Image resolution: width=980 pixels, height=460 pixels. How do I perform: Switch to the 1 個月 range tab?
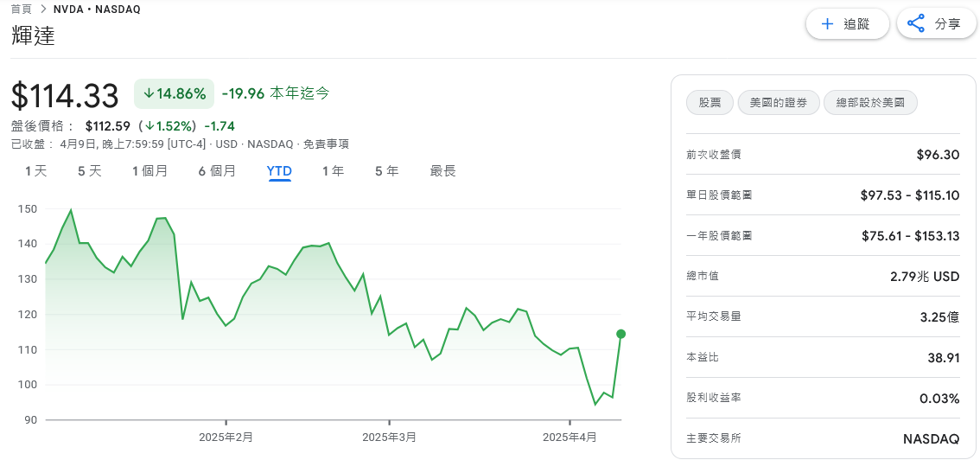tap(150, 170)
